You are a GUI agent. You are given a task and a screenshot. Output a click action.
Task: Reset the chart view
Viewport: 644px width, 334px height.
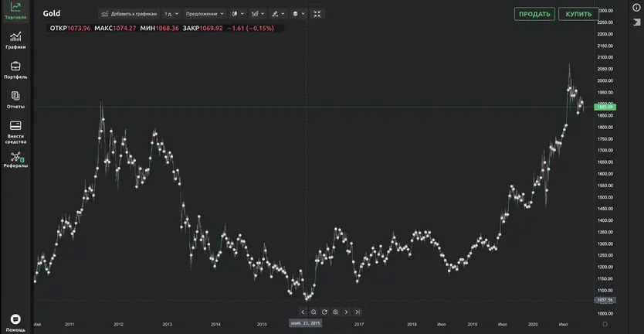pyautogui.click(x=324, y=312)
